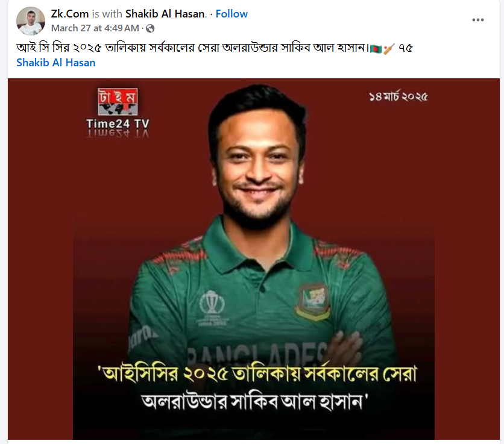This screenshot has width=504, height=444.
Task: Click the globe Public audience icon
Action: tap(150, 28)
